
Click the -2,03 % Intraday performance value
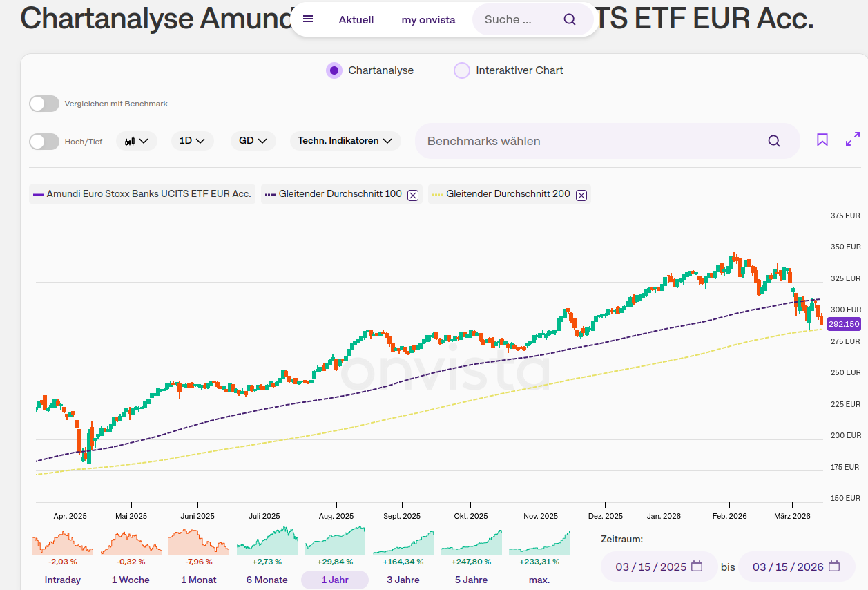click(x=63, y=562)
